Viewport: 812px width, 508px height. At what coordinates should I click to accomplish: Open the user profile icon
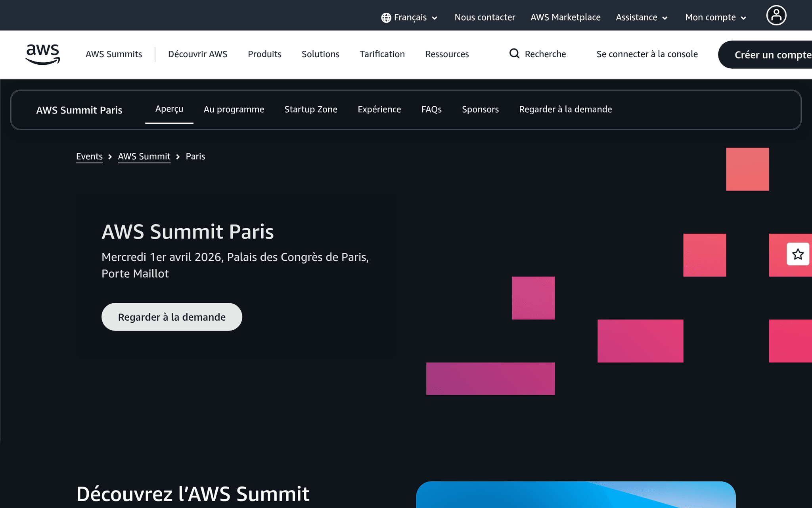(776, 15)
